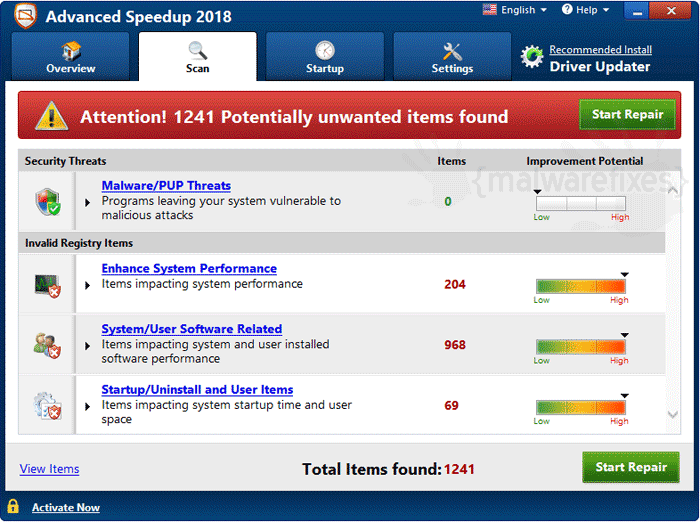Viewport: 700px width, 522px height.
Task: Click the Startup clock icon
Action: [x=325, y=50]
